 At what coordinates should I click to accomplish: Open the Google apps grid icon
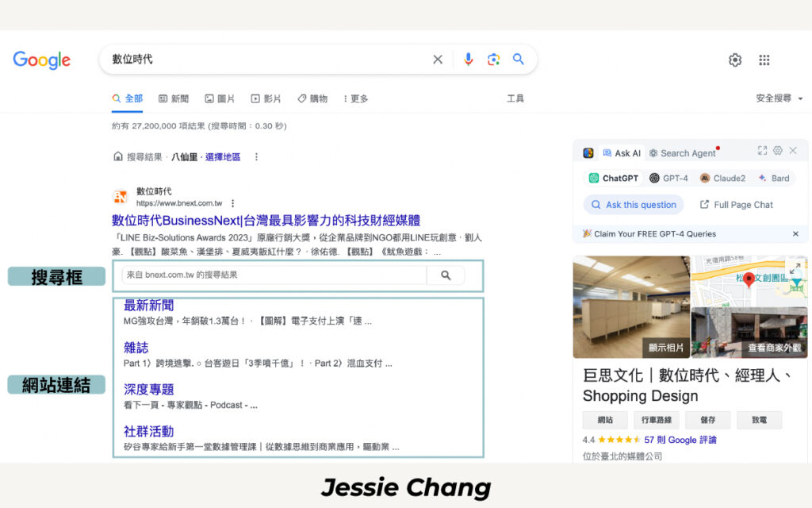point(764,60)
